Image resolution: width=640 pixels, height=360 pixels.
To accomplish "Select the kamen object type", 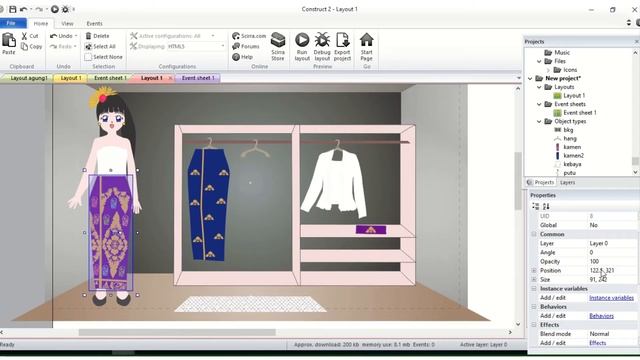I will pyautogui.click(x=572, y=147).
